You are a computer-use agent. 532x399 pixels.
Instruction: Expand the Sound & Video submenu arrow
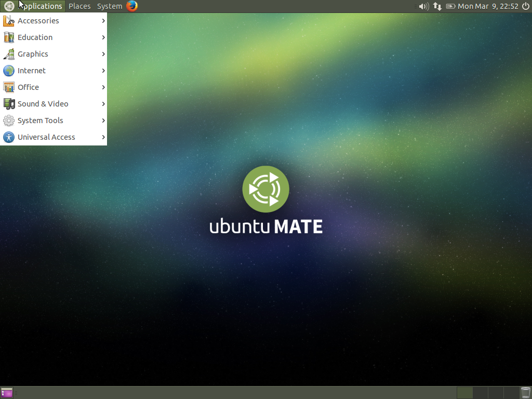click(x=103, y=104)
